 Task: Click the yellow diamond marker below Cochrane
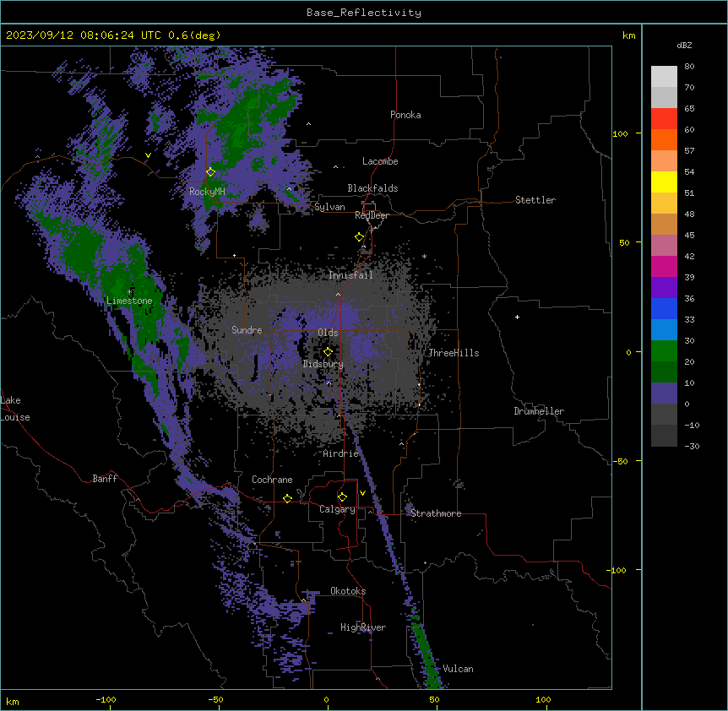tap(287, 498)
